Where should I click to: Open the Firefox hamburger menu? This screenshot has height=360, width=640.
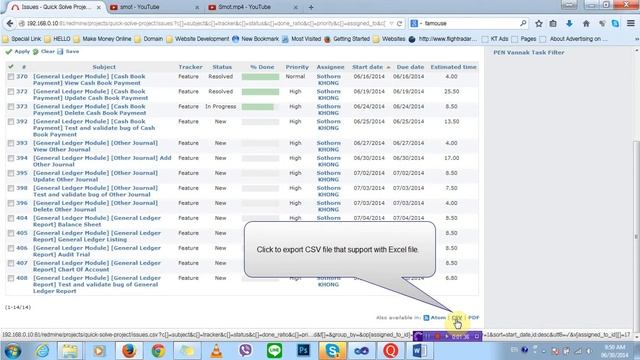tap(631, 24)
